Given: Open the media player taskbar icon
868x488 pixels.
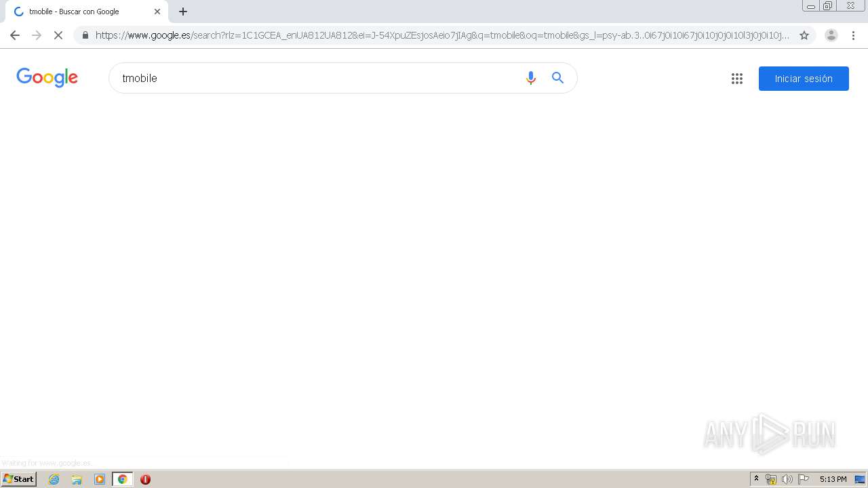Looking at the screenshot, I should click(100, 479).
